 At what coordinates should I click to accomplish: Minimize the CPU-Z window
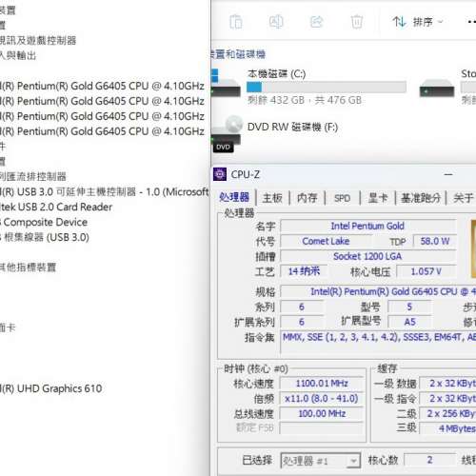(x=448, y=174)
